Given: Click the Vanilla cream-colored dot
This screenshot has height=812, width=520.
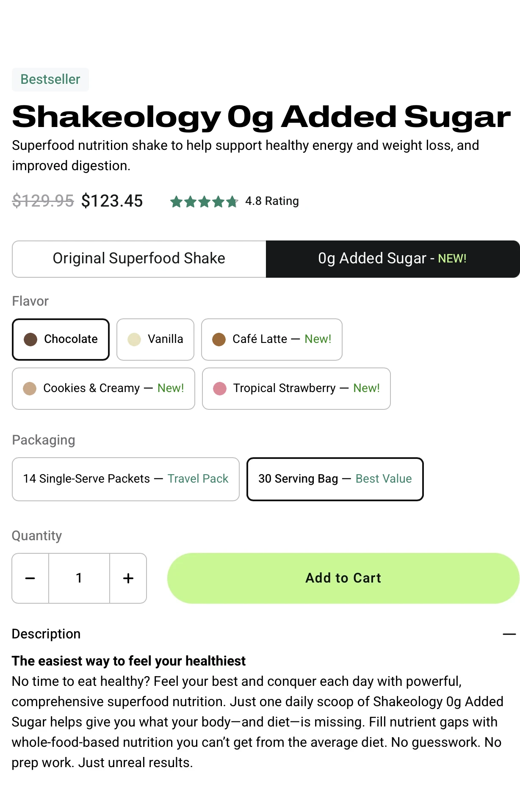Looking at the screenshot, I should tap(134, 339).
